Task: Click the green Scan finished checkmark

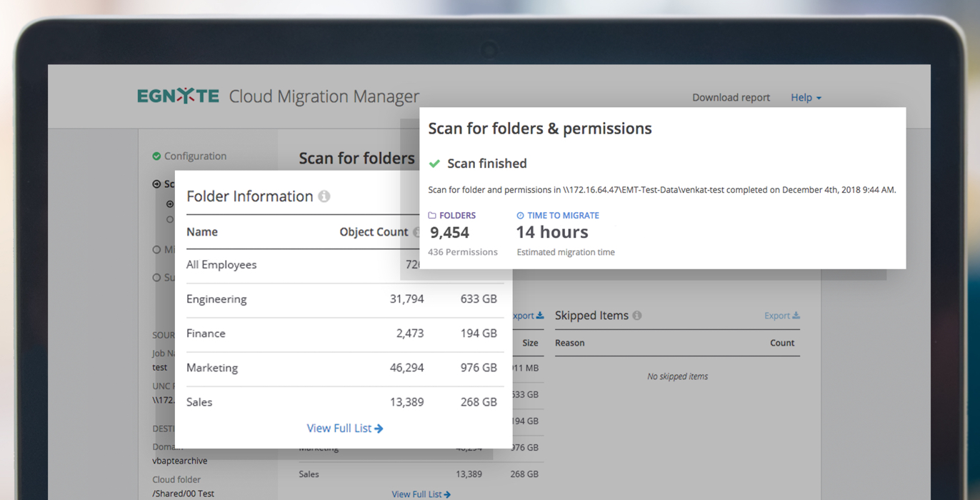Action: pos(434,164)
